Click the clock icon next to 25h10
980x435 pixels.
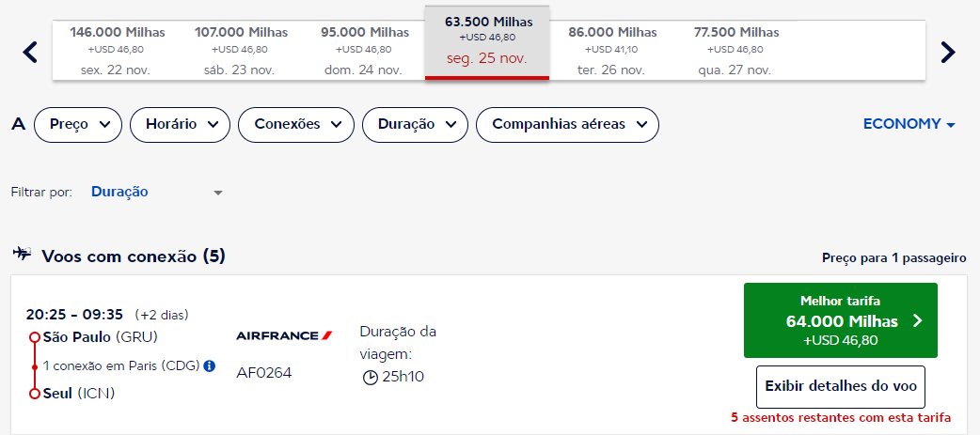370,377
